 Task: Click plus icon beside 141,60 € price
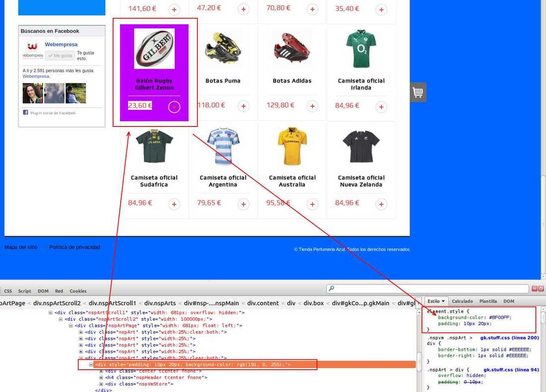point(174,9)
